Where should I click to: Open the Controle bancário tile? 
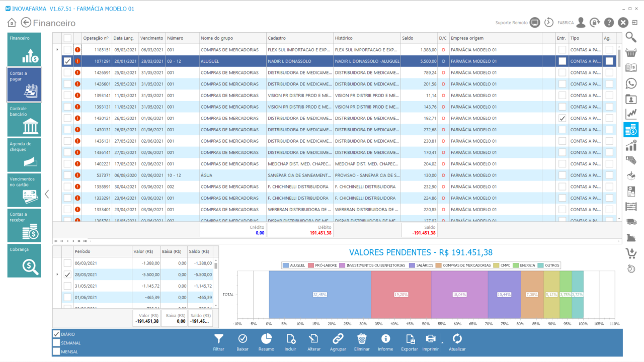pyautogui.click(x=24, y=120)
